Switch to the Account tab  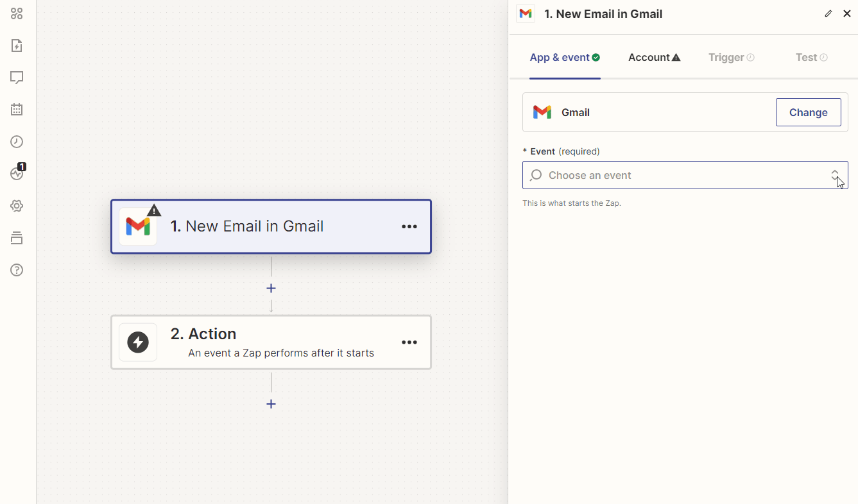click(x=655, y=58)
